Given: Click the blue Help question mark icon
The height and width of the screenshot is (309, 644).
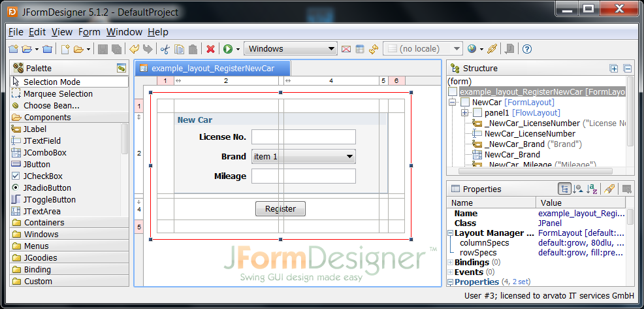Looking at the screenshot, I should coord(527,49).
